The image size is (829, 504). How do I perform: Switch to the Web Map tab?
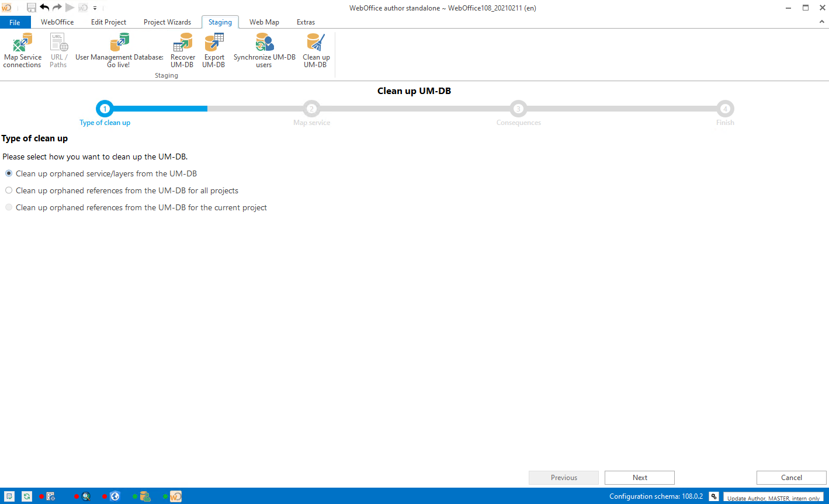click(x=264, y=22)
